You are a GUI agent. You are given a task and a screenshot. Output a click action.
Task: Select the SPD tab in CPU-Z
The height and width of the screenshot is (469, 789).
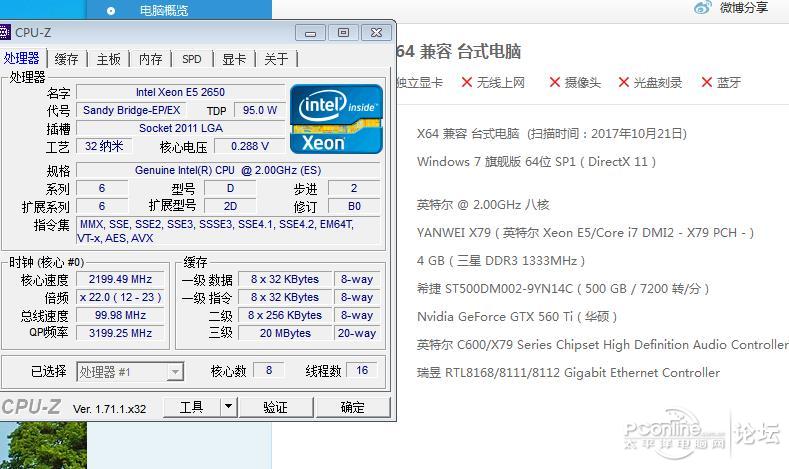pos(192,59)
